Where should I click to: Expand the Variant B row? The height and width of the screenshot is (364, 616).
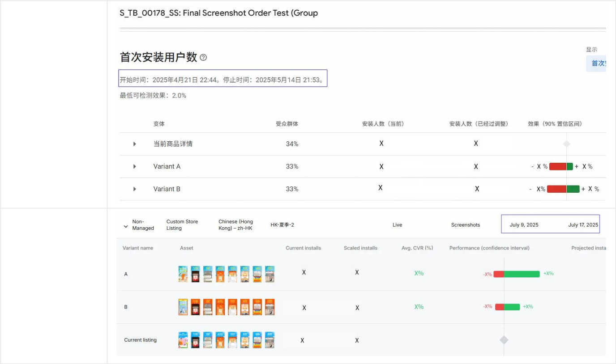tap(134, 189)
